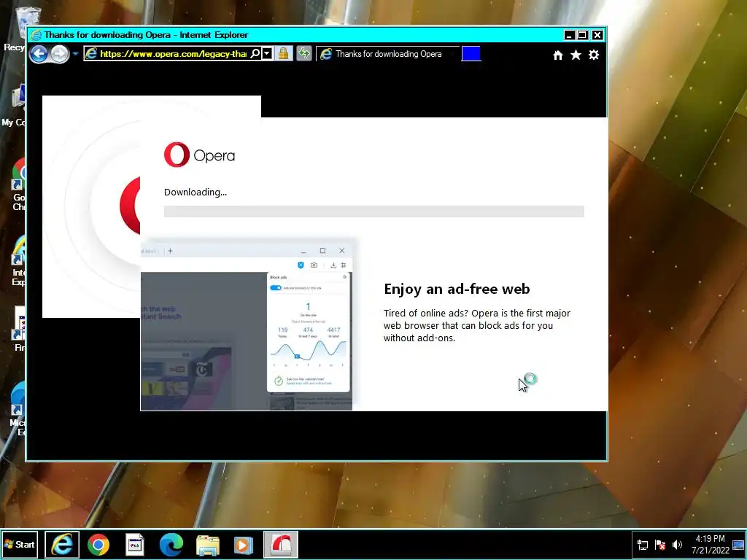Open Action Center flag in the tray

pos(660,545)
